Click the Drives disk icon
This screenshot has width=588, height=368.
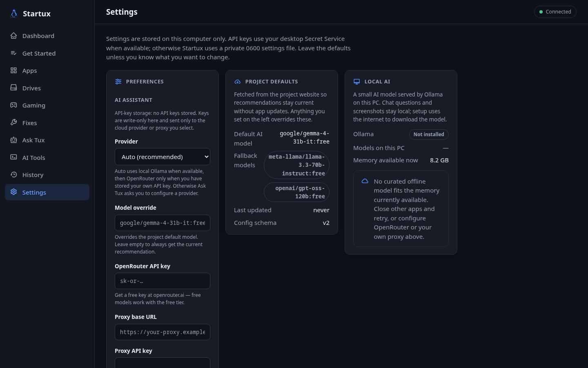13,88
